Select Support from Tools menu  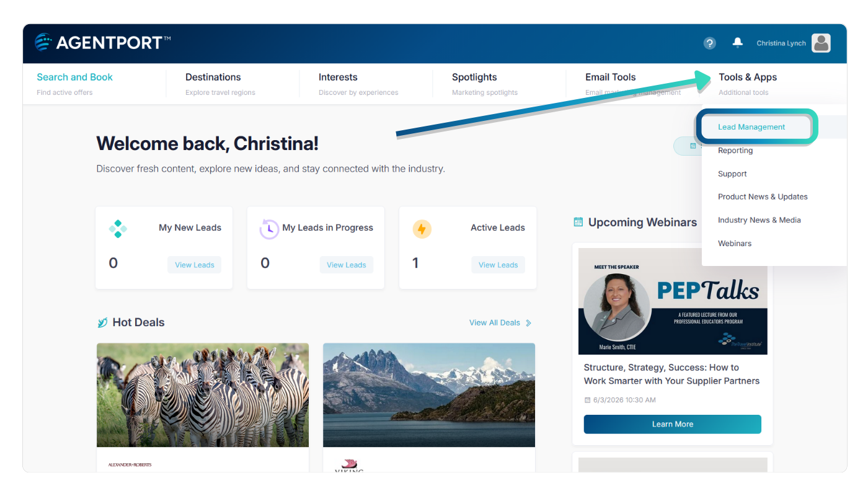coord(732,174)
